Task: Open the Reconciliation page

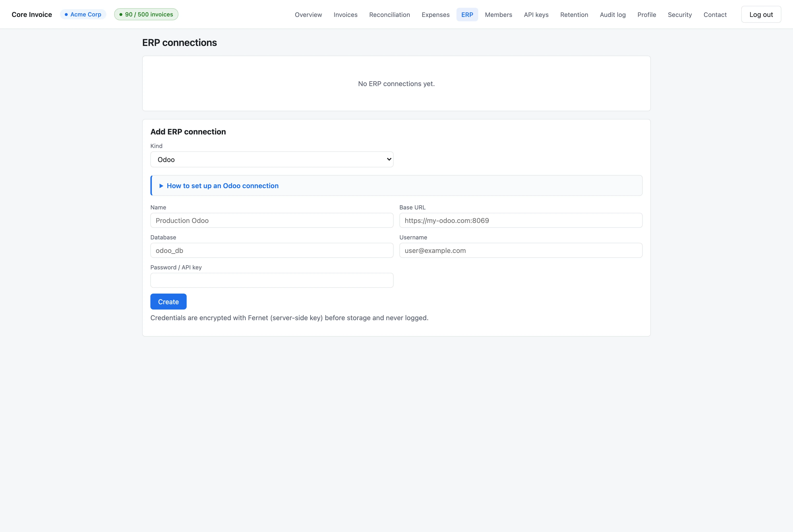Action: [389, 15]
